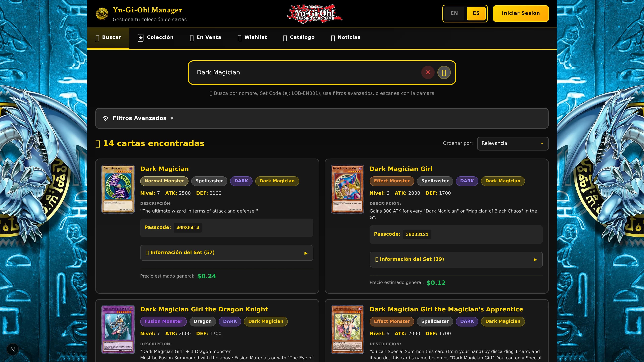Open the Ordenar por Relevancia dropdown
This screenshot has height=362, width=644.
point(513,143)
